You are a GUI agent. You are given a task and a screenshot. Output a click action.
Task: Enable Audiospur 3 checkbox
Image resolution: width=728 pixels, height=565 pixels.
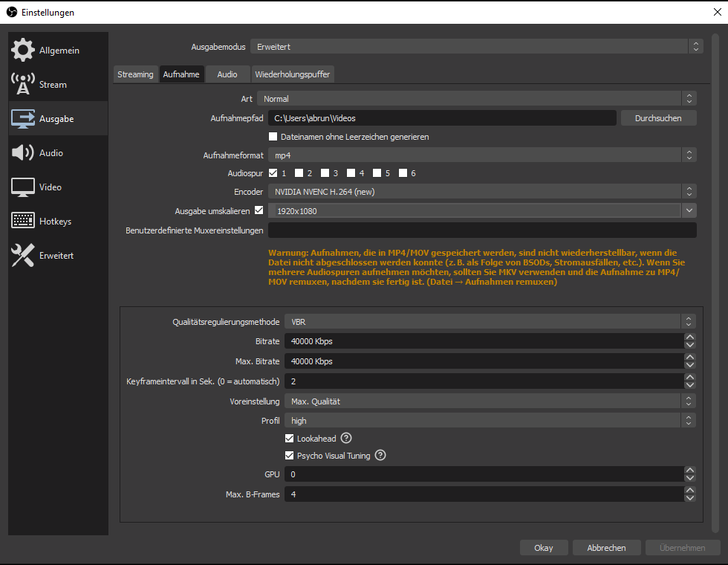[325, 172]
